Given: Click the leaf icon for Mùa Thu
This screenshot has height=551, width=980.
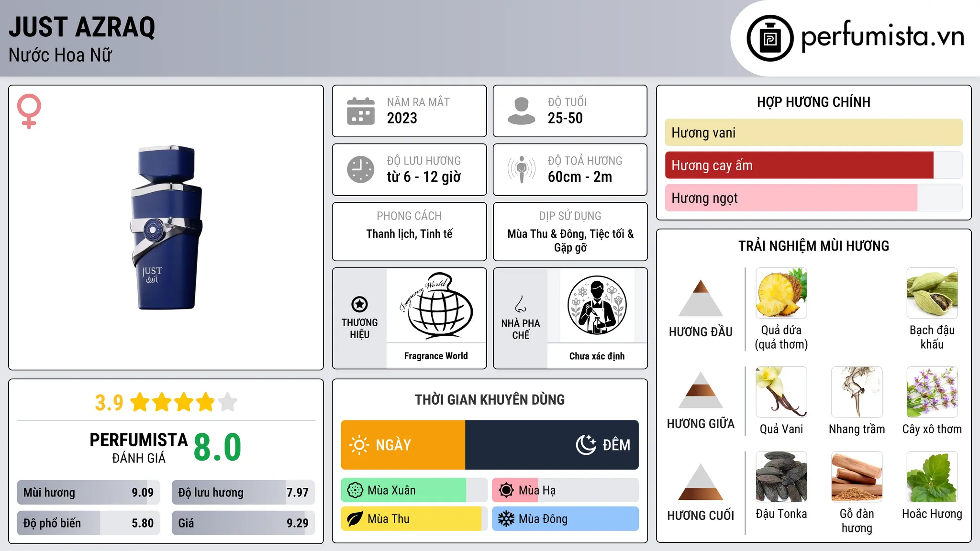Looking at the screenshot, I should [355, 519].
